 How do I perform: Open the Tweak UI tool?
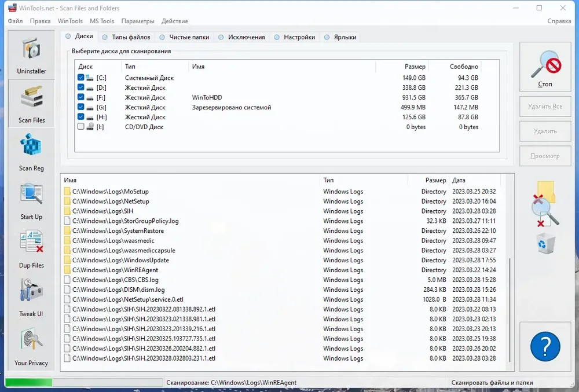click(x=31, y=297)
